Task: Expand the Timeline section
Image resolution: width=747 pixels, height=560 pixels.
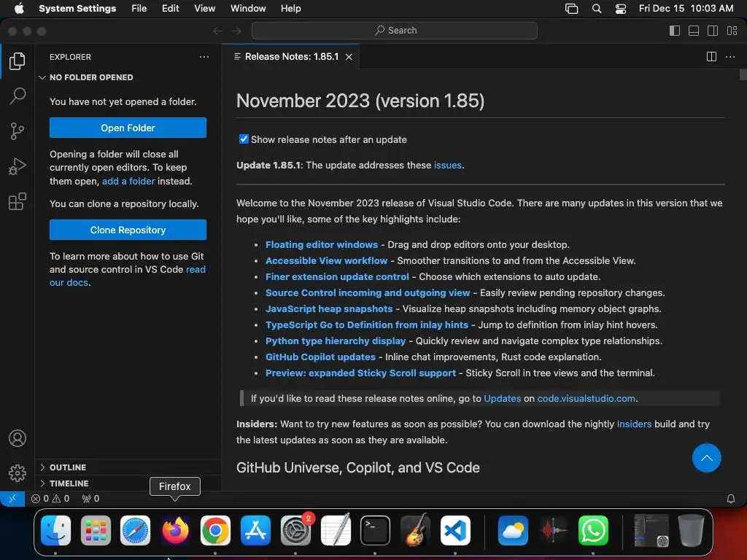Action: 69,483
